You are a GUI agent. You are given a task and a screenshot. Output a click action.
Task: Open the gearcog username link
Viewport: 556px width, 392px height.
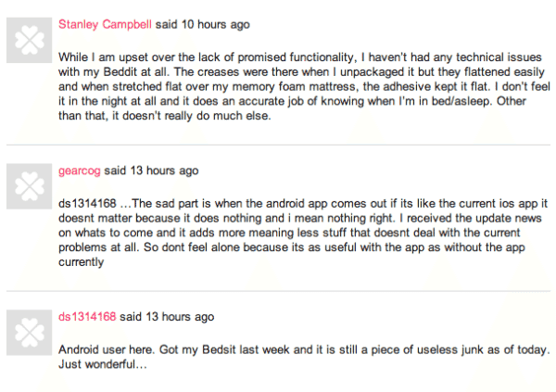[x=79, y=171]
